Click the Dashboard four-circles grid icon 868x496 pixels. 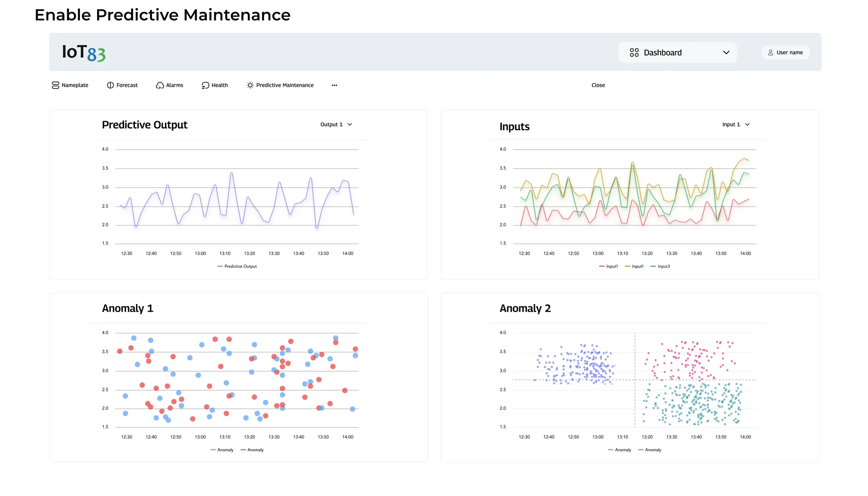[x=634, y=52]
